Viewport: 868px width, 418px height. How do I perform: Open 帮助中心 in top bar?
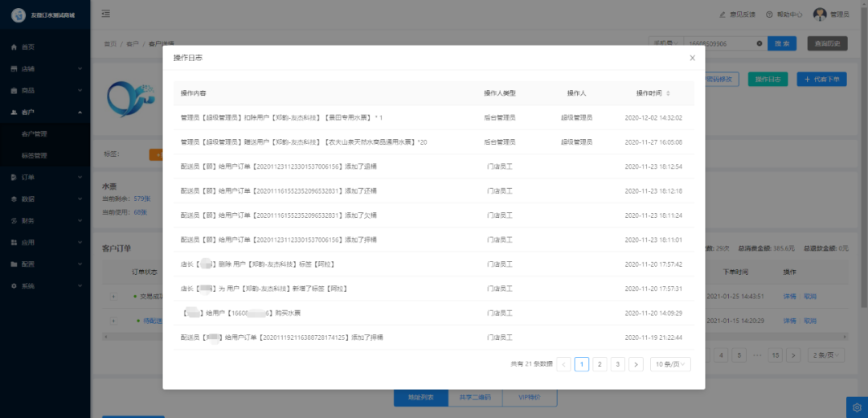click(x=784, y=14)
